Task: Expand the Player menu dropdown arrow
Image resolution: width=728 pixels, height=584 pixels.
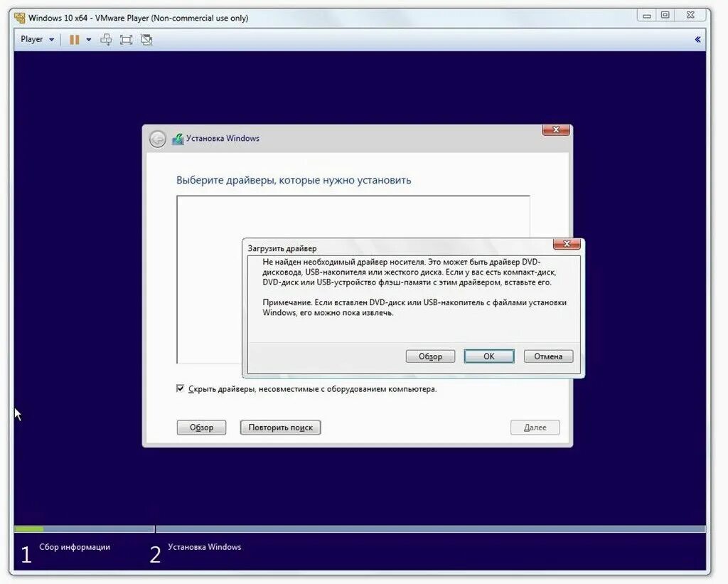Action: [51, 40]
